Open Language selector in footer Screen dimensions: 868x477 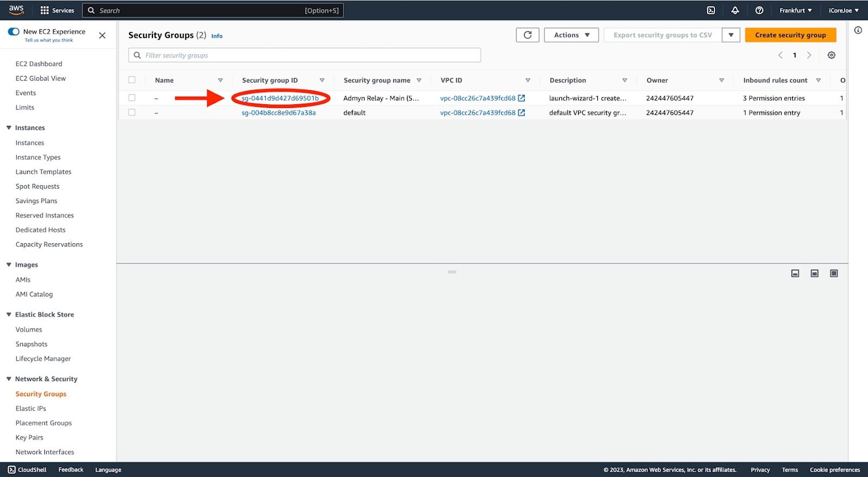(x=108, y=470)
